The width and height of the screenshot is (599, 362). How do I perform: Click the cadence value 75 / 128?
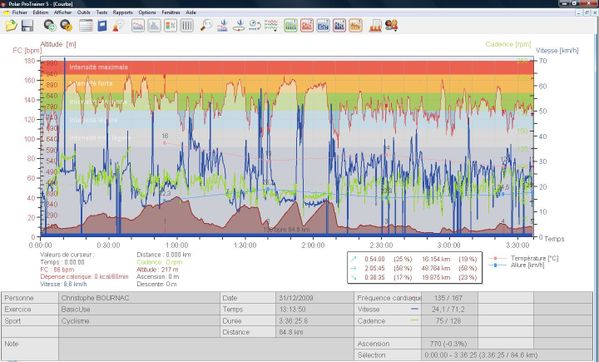[448, 321]
